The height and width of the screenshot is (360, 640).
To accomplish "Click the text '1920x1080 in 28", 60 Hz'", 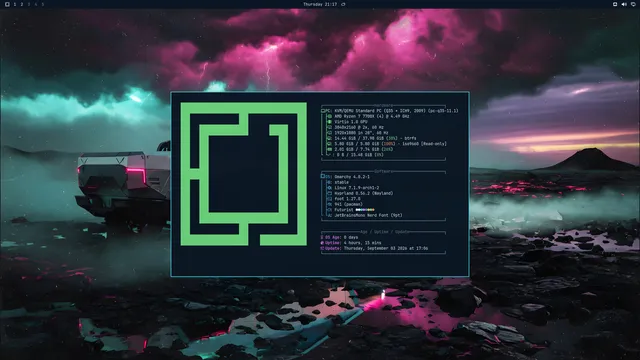I will tap(361, 133).
